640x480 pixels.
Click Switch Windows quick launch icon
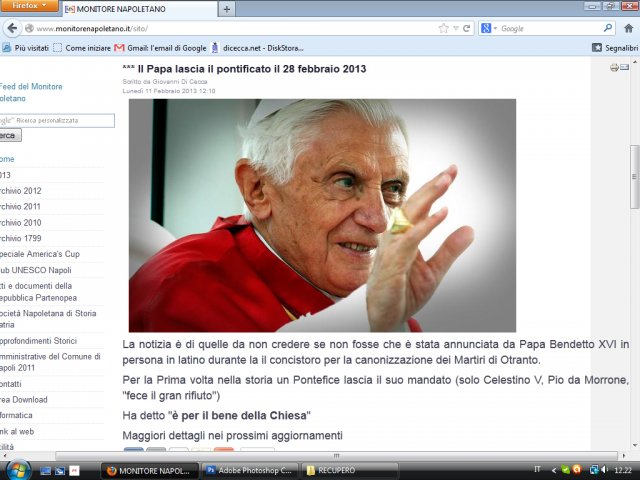[x=60, y=471]
